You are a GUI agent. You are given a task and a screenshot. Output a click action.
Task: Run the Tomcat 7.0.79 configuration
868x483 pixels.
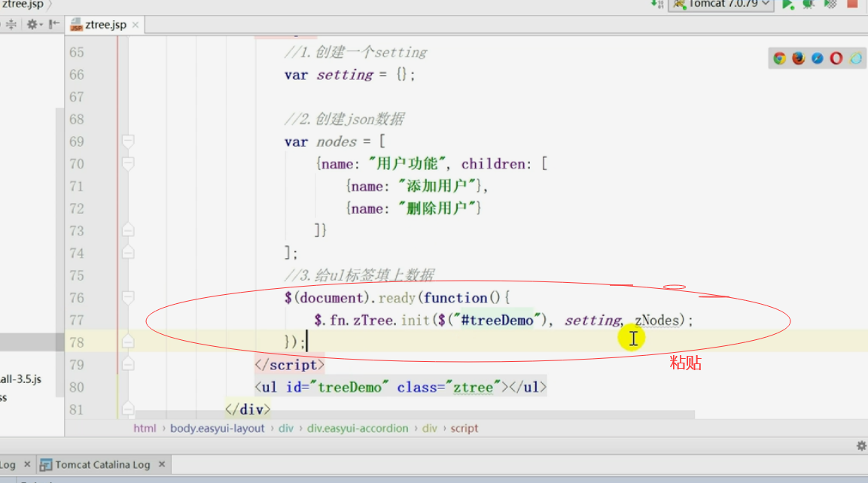787,5
